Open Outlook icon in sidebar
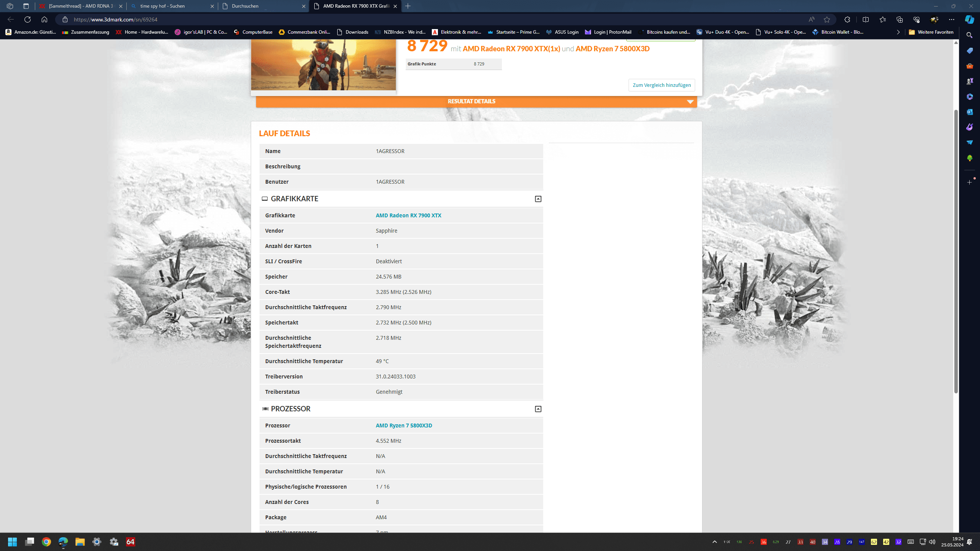 point(969,112)
